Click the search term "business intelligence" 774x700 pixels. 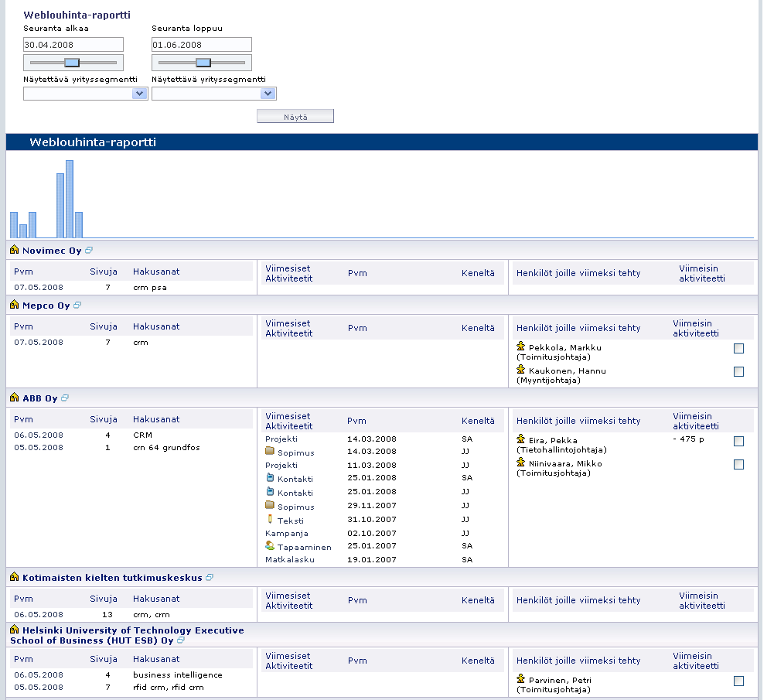(x=178, y=674)
